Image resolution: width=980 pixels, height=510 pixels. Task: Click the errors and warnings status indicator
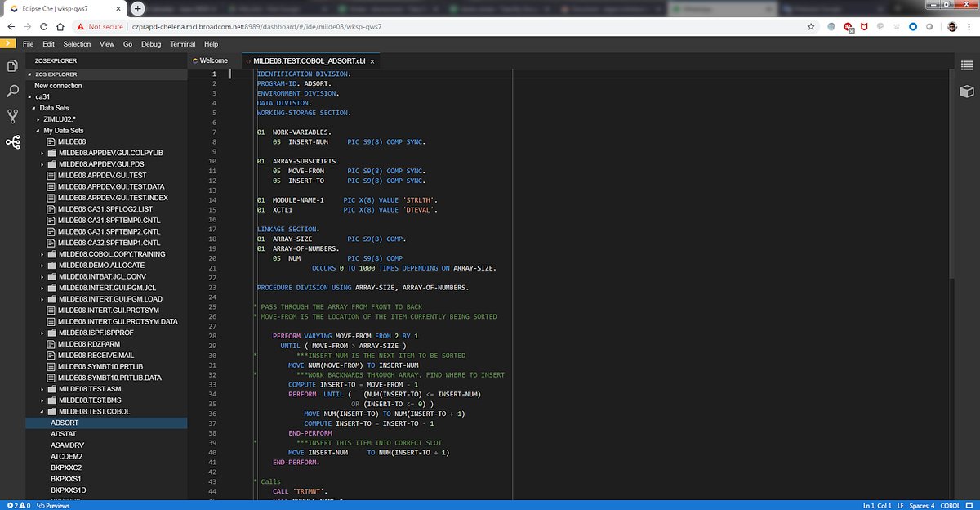18,505
